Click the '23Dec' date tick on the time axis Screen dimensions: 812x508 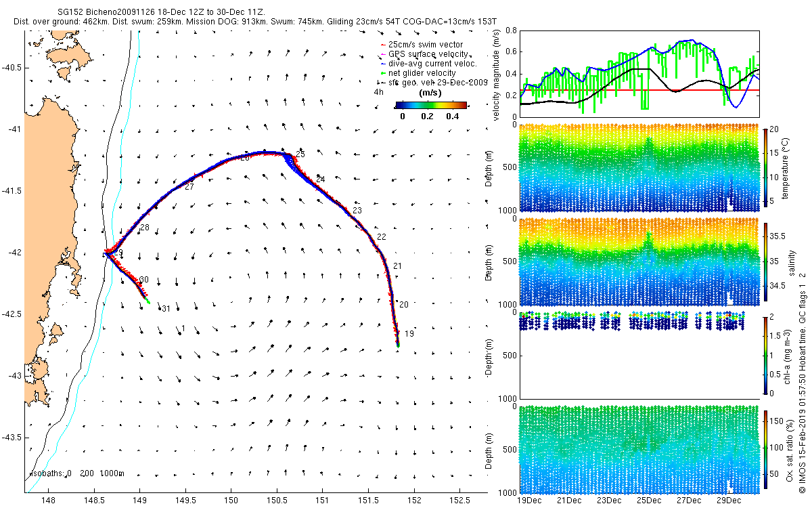609,501
